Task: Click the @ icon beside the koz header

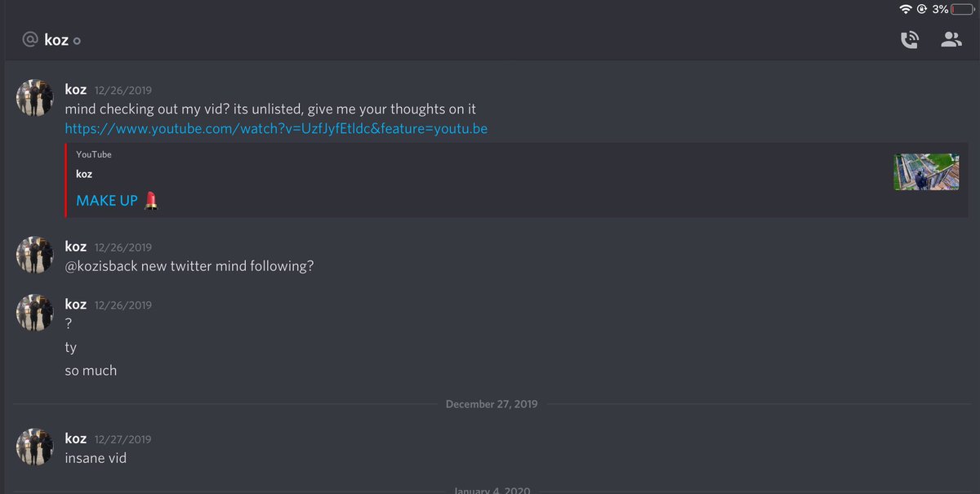Action: tap(31, 40)
